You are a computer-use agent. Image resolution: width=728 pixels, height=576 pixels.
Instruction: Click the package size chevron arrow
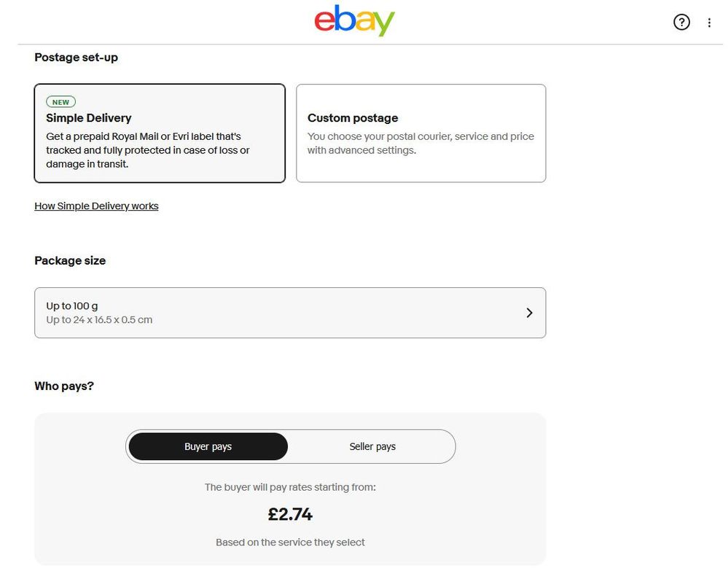pyautogui.click(x=529, y=313)
